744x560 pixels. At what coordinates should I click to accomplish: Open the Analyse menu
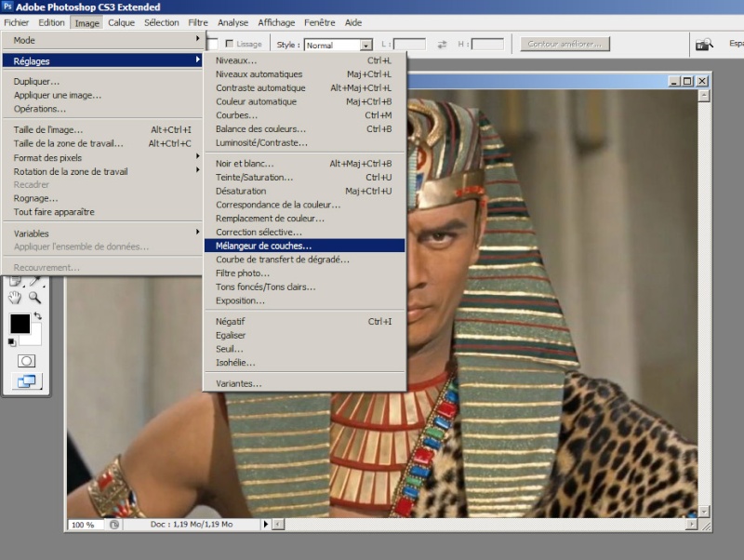click(x=233, y=22)
